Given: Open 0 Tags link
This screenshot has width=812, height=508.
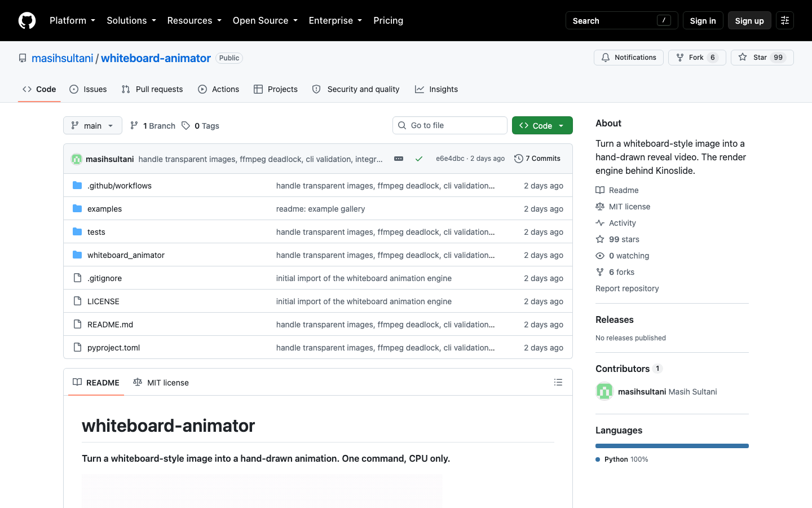Looking at the screenshot, I should (x=201, y=126).
